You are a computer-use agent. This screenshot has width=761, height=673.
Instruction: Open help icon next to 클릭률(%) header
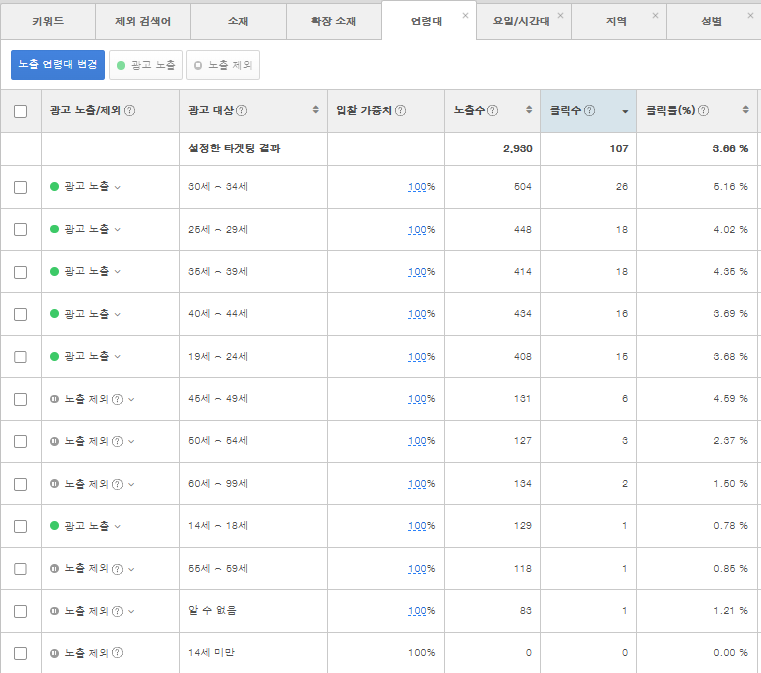click(x=703, y=111)
